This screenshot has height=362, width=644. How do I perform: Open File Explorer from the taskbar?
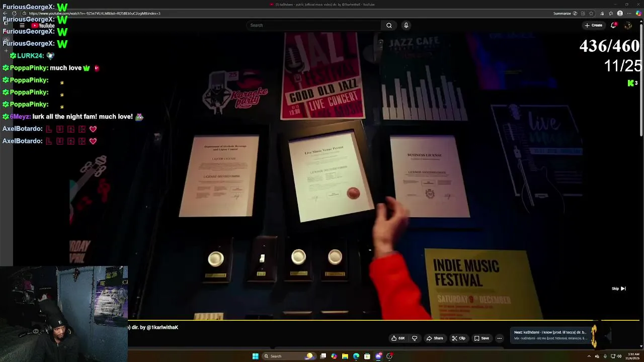pos(345,356)
